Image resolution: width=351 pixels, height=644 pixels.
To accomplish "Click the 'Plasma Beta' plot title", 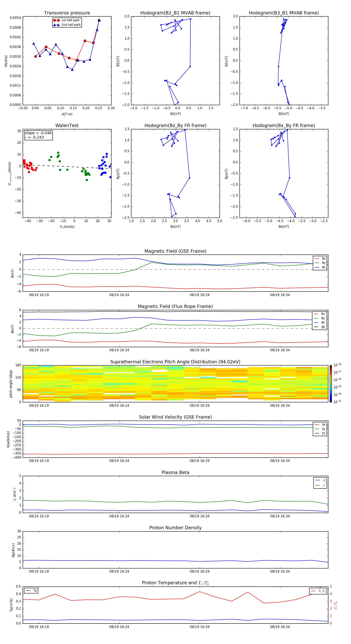I will click(x=175, y=472).
